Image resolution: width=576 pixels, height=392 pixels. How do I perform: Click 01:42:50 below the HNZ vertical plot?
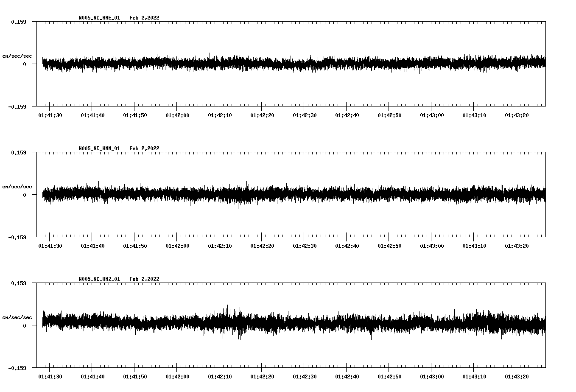[x=389, y=377]
